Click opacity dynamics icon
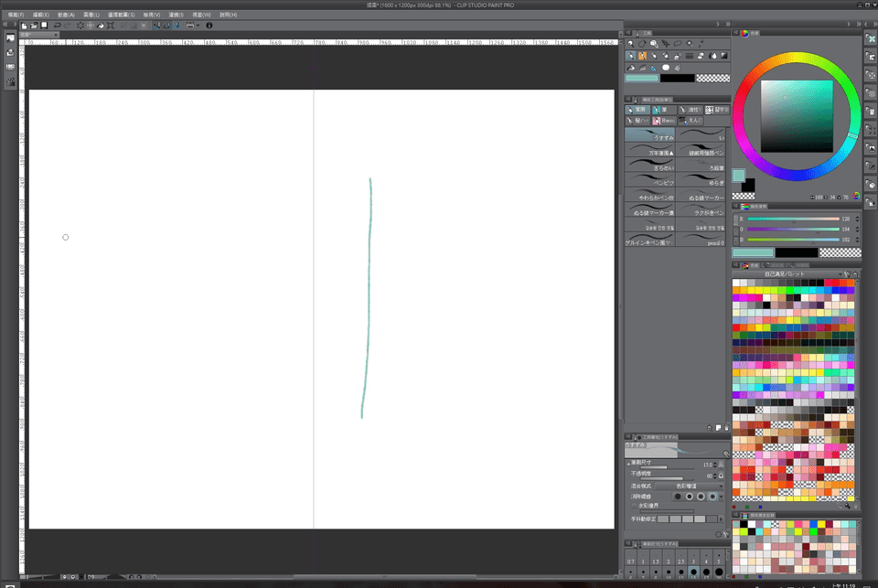This screenshot has height=588, width=878. 722,476
